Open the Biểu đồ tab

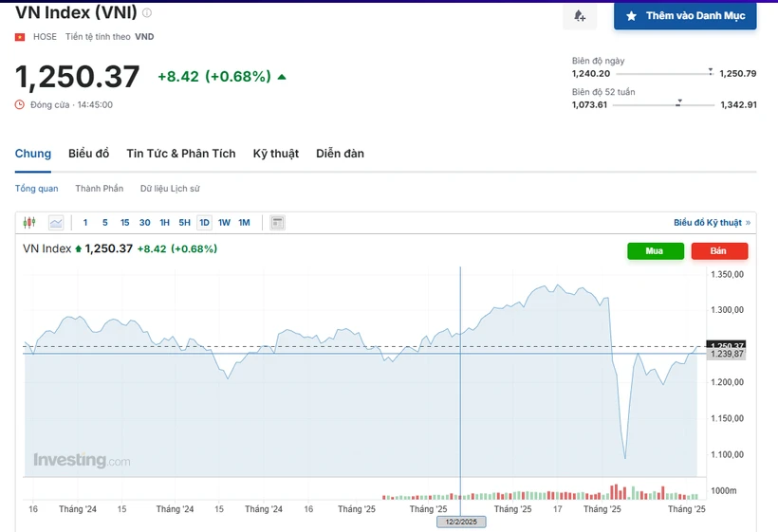(89, 154)
